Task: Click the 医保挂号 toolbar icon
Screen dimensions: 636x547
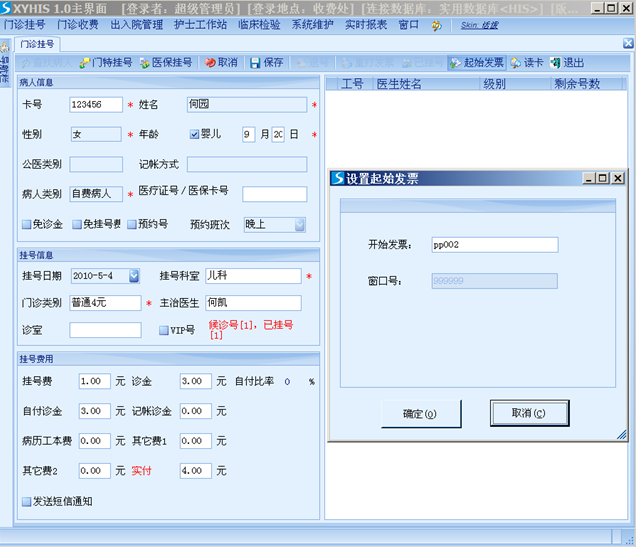Action: (145, 62)
